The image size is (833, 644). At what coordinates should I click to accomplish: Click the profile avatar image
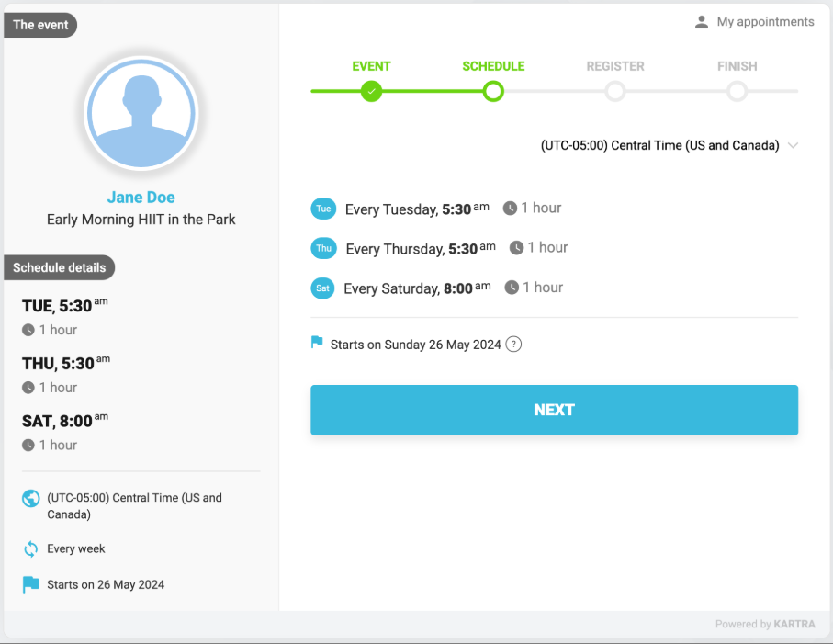(141, 113)
